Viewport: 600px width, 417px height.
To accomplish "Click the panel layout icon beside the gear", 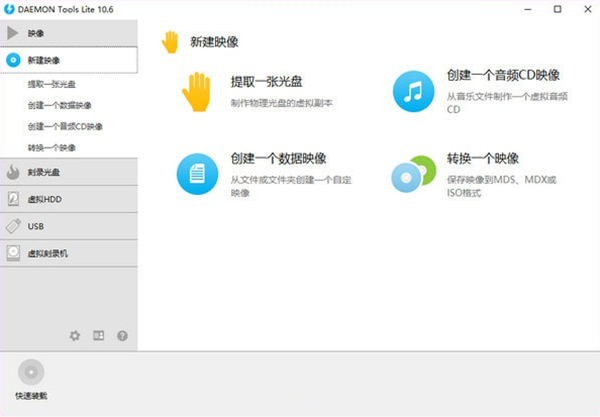I will tap(99, 336).
